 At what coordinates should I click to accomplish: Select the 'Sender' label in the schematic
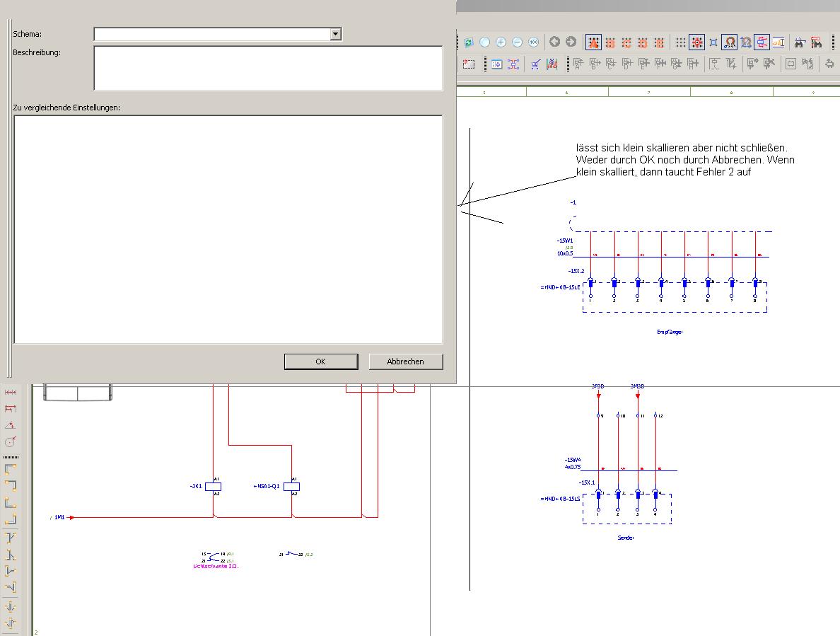(x=626, y=538)
